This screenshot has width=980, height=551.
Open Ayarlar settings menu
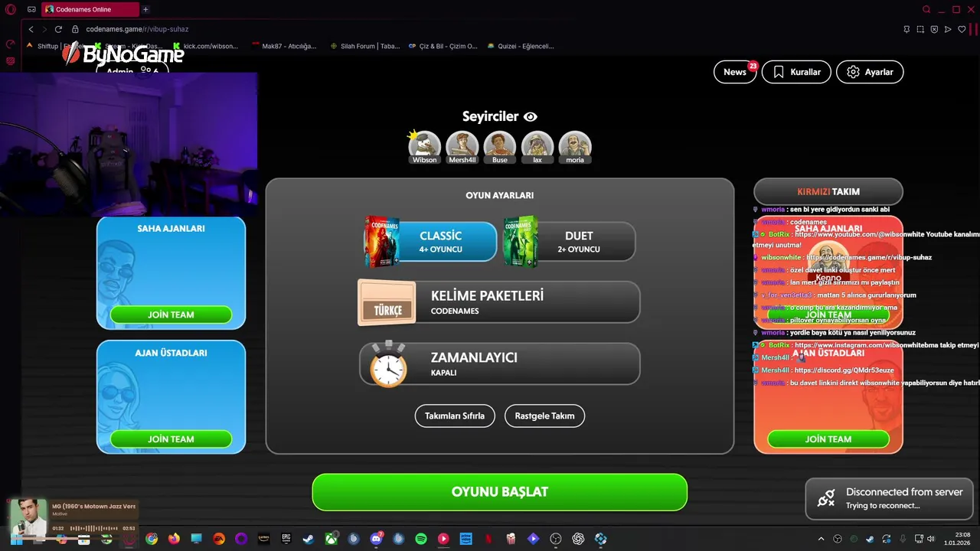pyautogui.click(x=870, y=72)
